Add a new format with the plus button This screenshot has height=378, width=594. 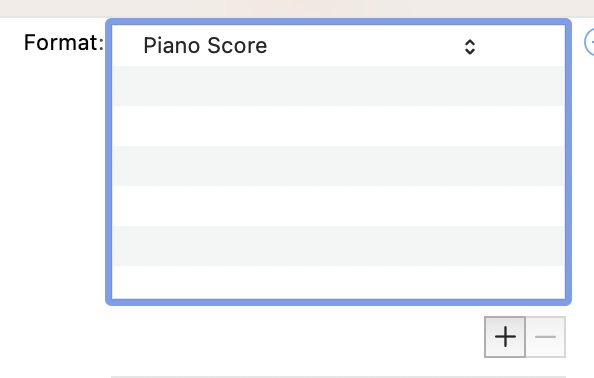[505, 337]
